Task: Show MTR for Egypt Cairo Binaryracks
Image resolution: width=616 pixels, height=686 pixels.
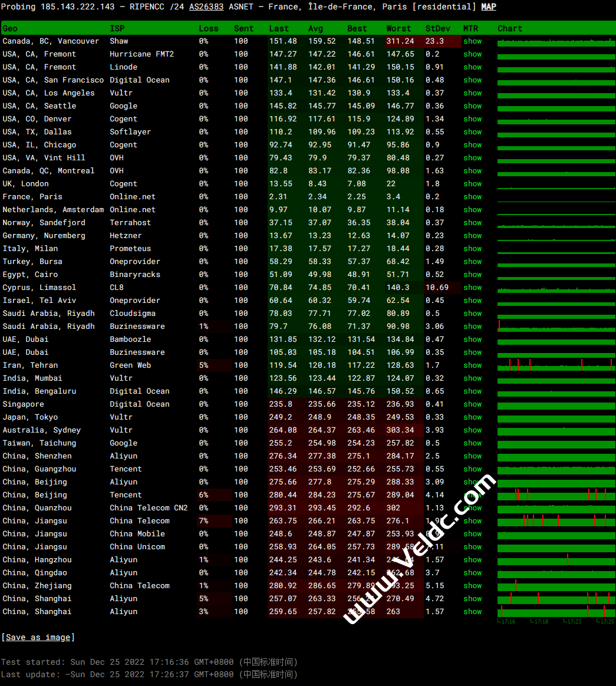Action: click(x=473, y=275)
